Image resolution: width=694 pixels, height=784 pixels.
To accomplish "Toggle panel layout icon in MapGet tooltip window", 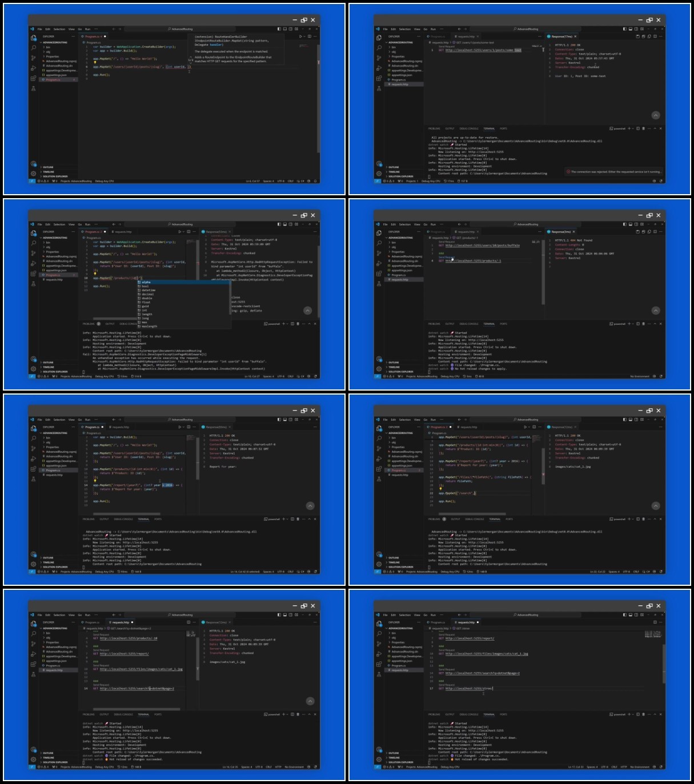I will click(x=285, y=29).
